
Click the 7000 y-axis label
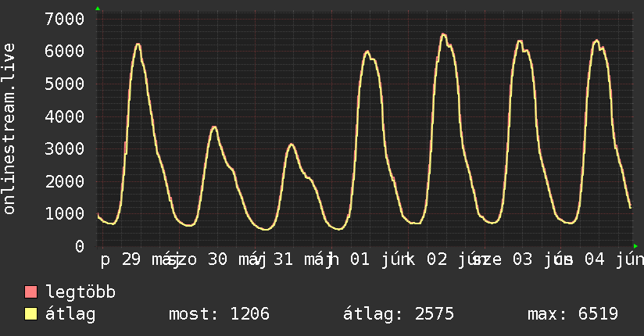pyautogui.click(x=65, y=19)
